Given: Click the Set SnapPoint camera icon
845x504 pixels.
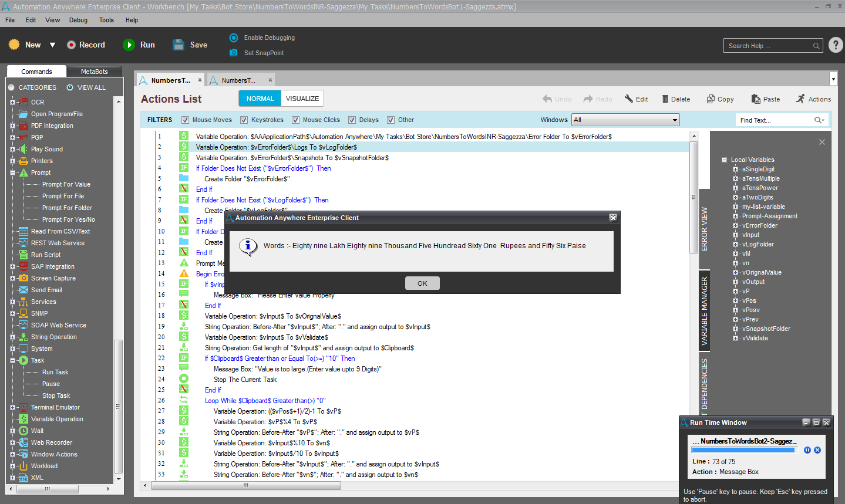Looking at the screenshot, I should click(x=234, y=53).
